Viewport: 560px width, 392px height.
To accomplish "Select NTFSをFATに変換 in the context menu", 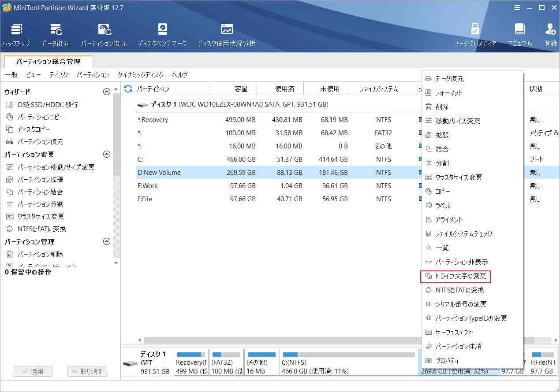I will click(x=472, y=290).
